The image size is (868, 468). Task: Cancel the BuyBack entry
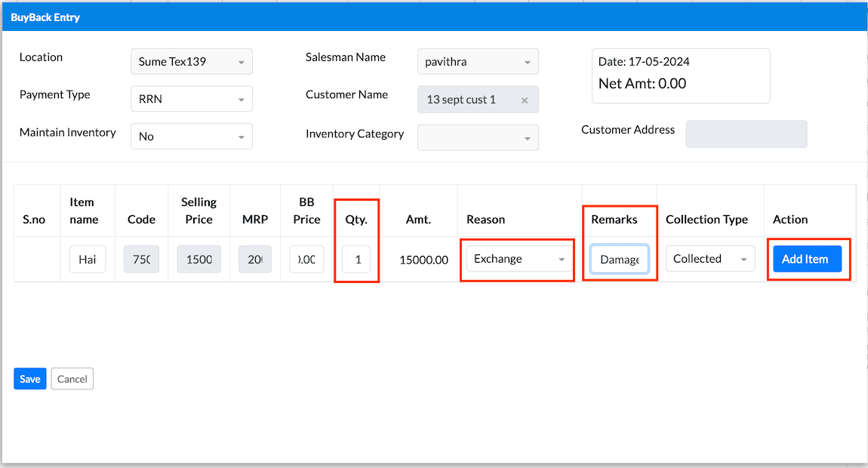point(72,379)
